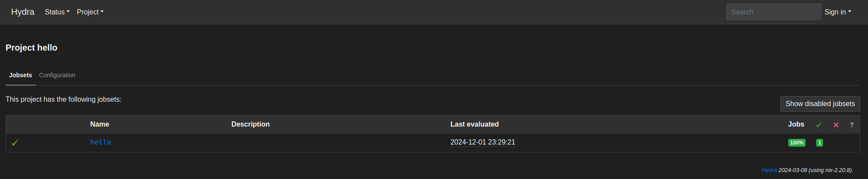Click Show disabled jobsets button
The width and height of the screenshot is (868, 179).
pos(820,104)
